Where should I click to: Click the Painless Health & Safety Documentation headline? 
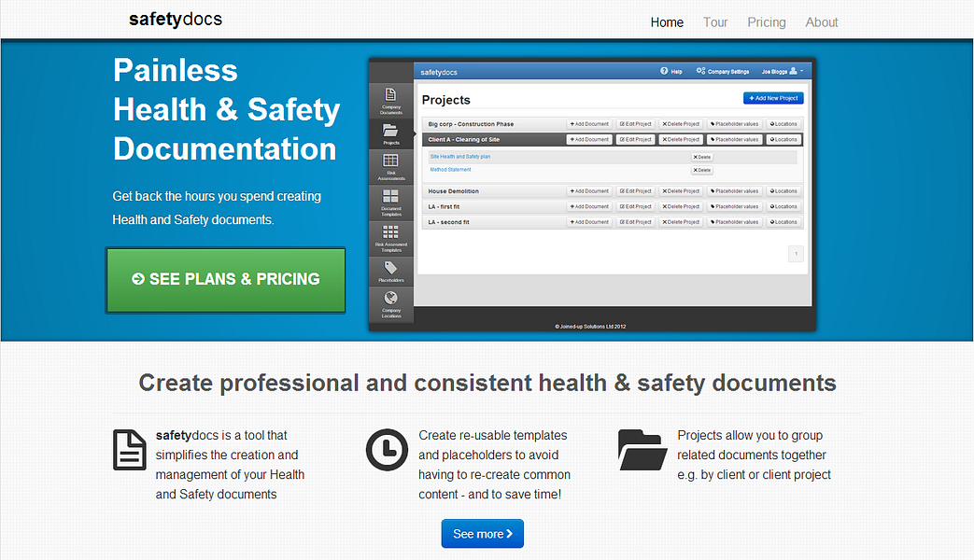tap(227, 110)
